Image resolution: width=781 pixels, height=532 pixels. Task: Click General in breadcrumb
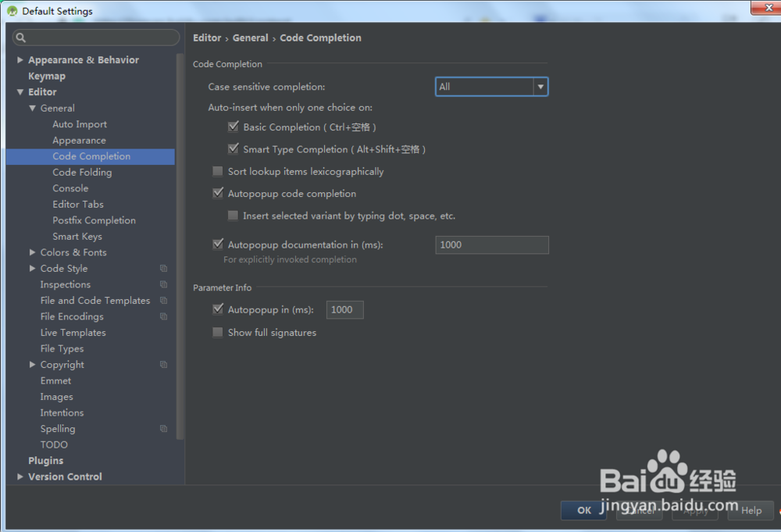250,37
